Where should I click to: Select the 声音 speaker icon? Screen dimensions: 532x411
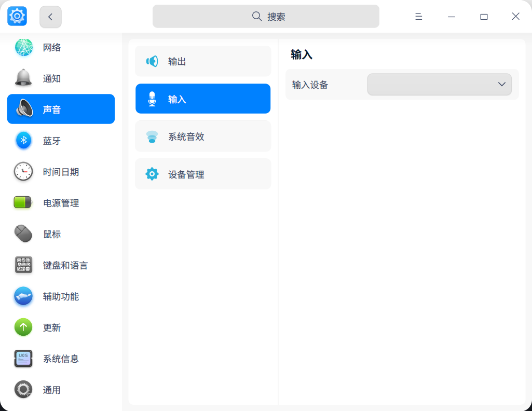pos(24,108)
